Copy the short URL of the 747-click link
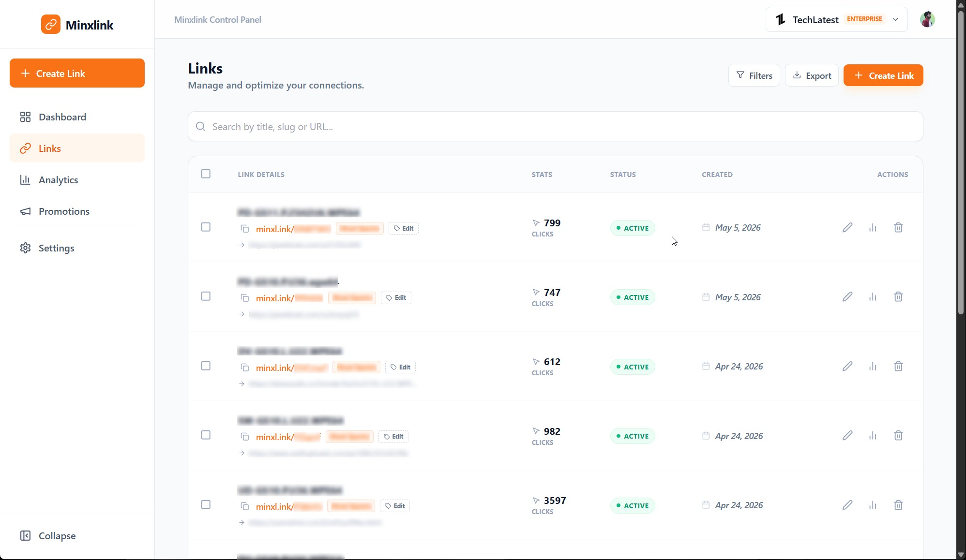The width and height of the screenshot is (966, 560). [x=245, y=298]
